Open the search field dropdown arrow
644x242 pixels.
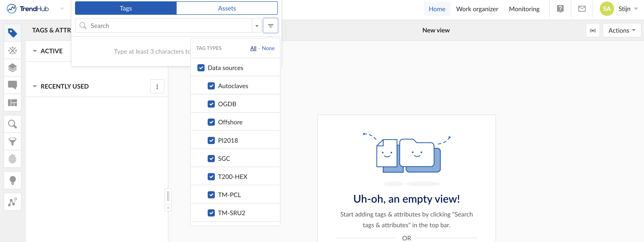257,26
